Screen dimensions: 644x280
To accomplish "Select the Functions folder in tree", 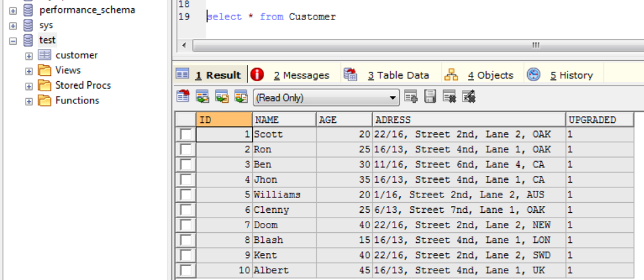I will [x=77, y=101].
